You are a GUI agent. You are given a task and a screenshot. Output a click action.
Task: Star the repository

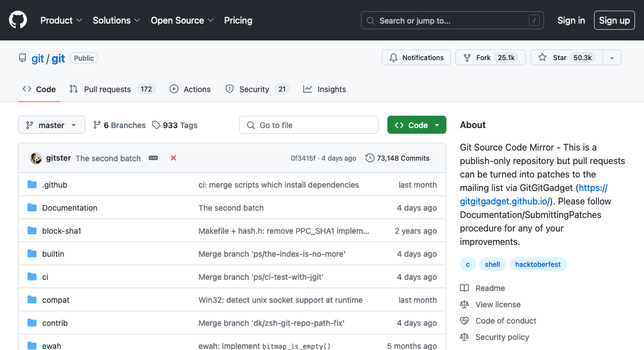point(567,57)
